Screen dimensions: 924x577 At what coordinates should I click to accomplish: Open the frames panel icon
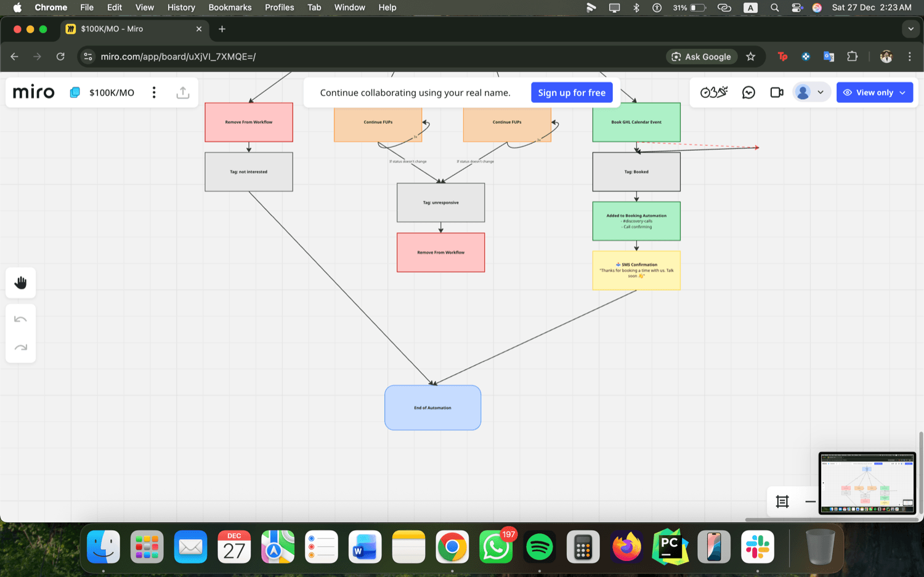tap(782, 502)
